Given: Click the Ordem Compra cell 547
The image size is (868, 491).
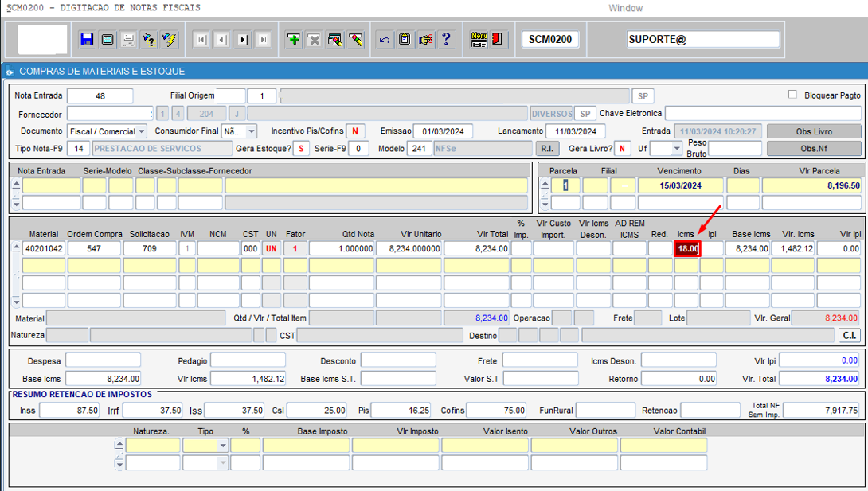Looking at the screenshot, I should point(94,248).
